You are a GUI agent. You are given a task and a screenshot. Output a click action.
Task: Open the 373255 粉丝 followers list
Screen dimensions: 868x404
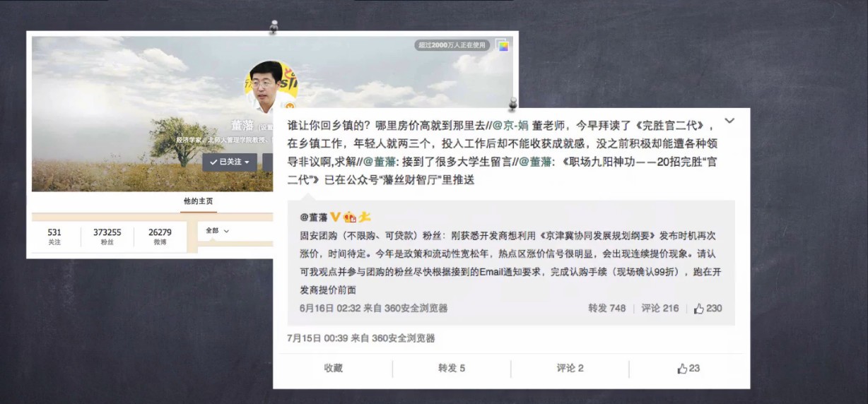(107, 237)
